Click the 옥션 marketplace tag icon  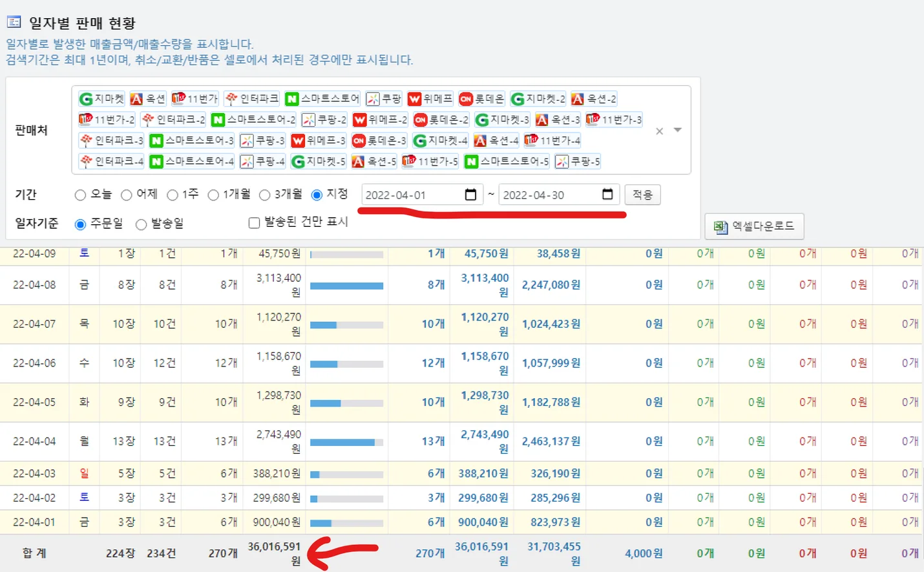(x=136, y=99)
